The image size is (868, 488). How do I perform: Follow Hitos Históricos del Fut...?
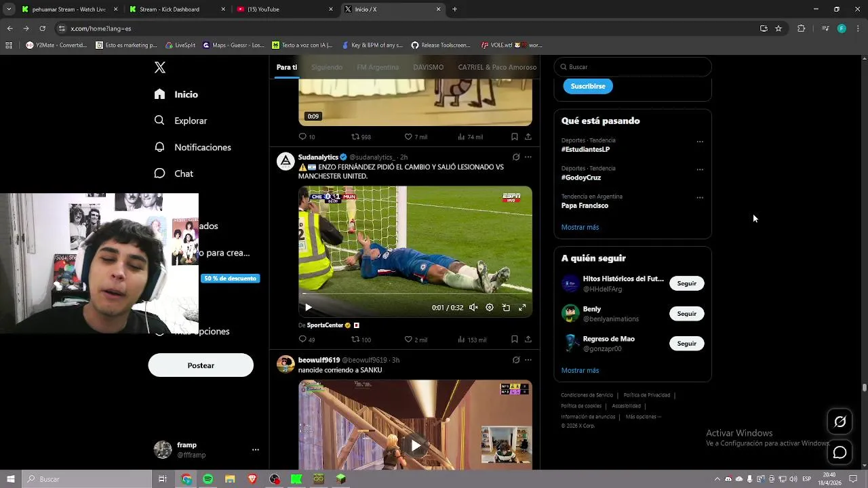click(x=686, y=283)
